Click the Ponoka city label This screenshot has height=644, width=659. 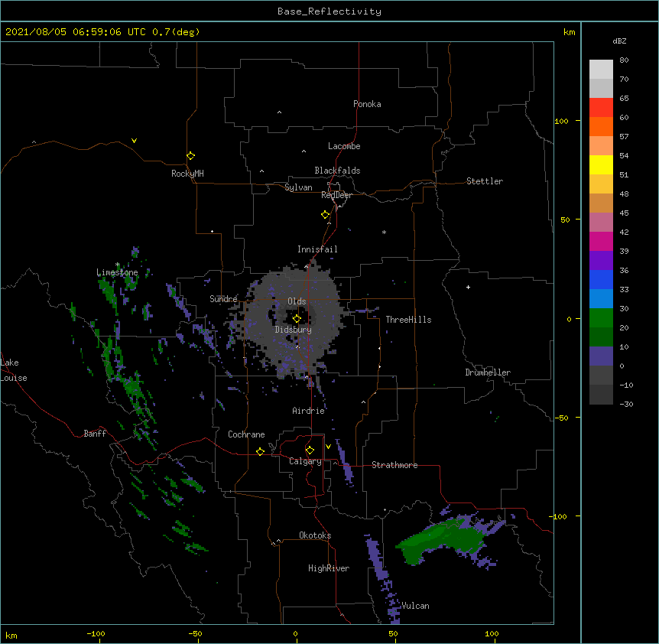(367, 104)
